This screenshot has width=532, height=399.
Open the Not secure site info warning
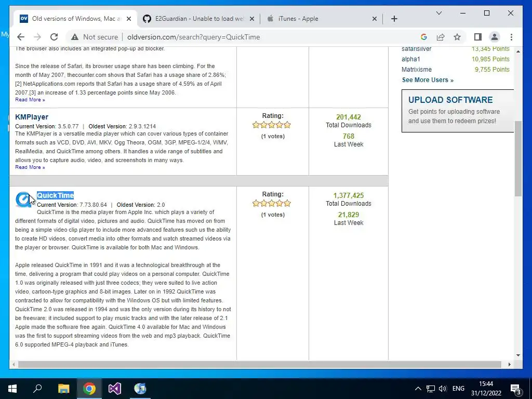click(95, 37)
